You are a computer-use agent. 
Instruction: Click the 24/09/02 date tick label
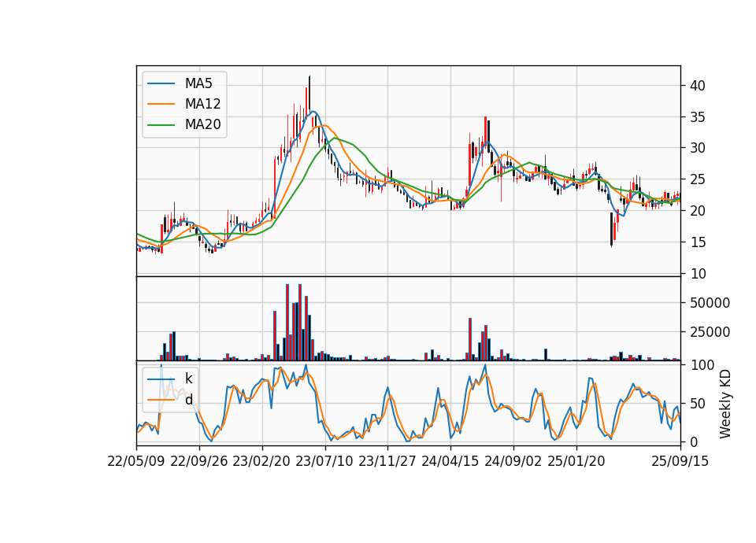point(513,461)
